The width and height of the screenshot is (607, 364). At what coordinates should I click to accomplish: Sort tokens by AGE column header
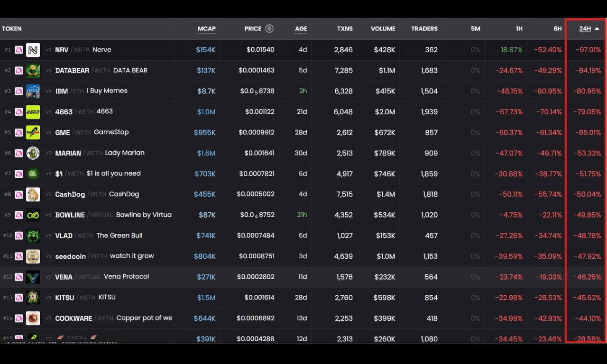pyautogui.click(x=301, y=29)
